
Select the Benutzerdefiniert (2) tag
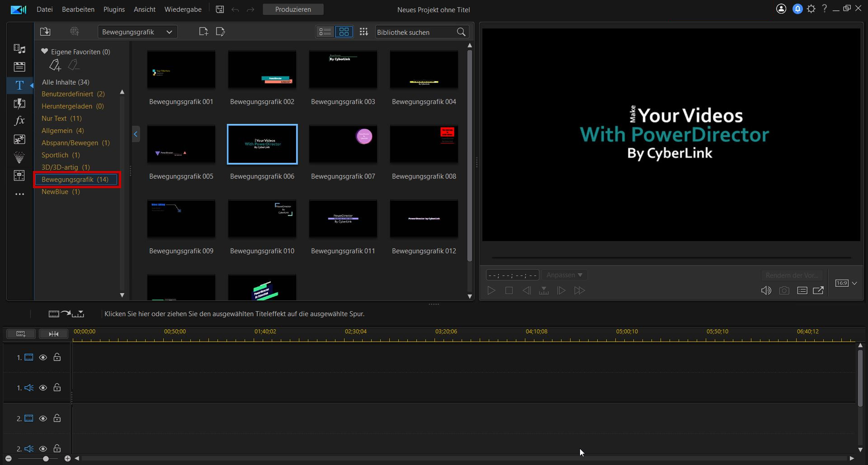[x=73, y=94]
